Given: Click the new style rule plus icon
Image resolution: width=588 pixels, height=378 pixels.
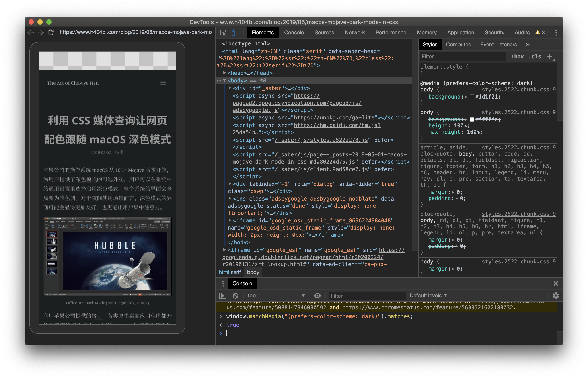Looking at the screenshot, I should [549, 57].
